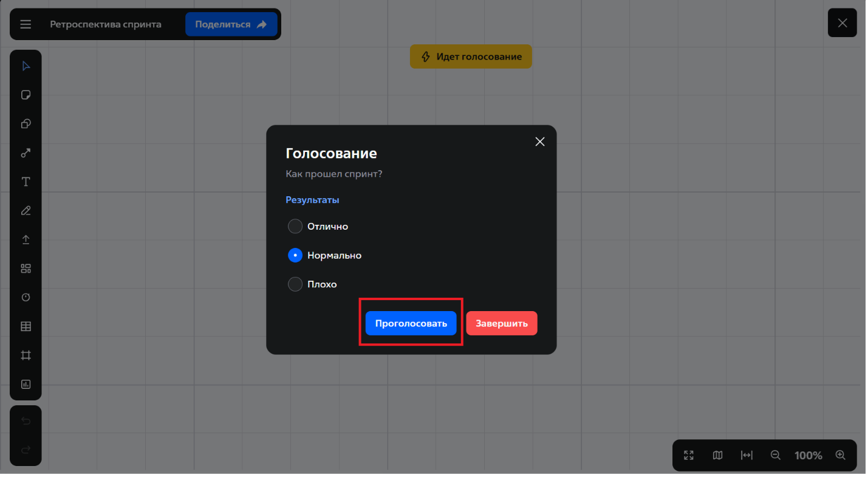The width and height of the screenshot is (868, 480).
Task: Open the timer tool
Action: click(x=26, y=297)
